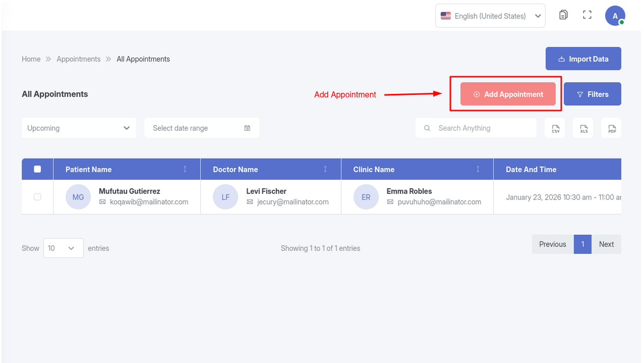Open the Filters panel
This screenshot has width=644, height=363.
pyautogui.click(x=593, y=94)
